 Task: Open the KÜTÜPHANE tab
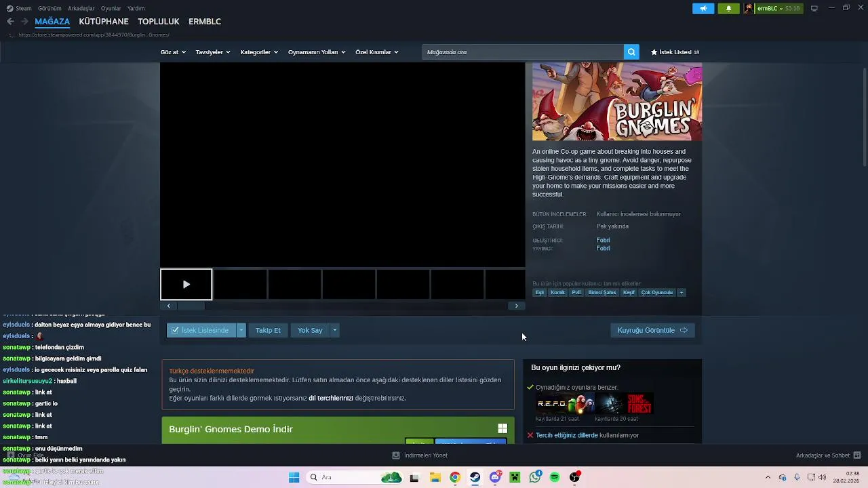point(104,22)
